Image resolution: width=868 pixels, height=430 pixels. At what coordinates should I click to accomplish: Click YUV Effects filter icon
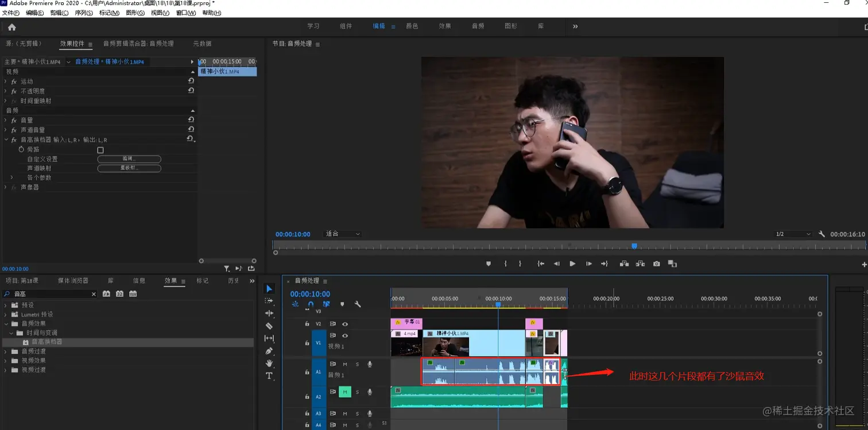133,293
